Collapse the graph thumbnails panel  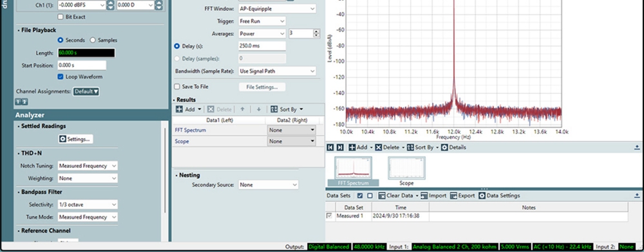[637, 147]
